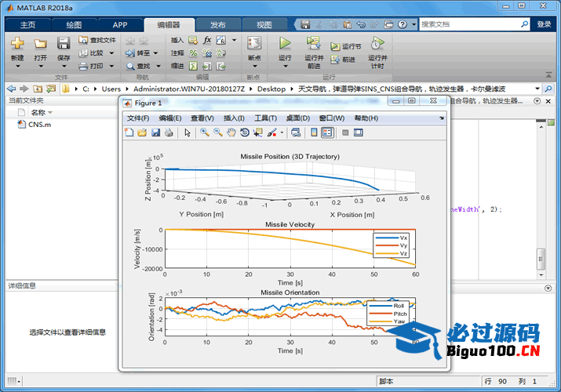Screen dimensions: 561x392
Task: Click the back arrow in address bar
Action: point(11,89)
